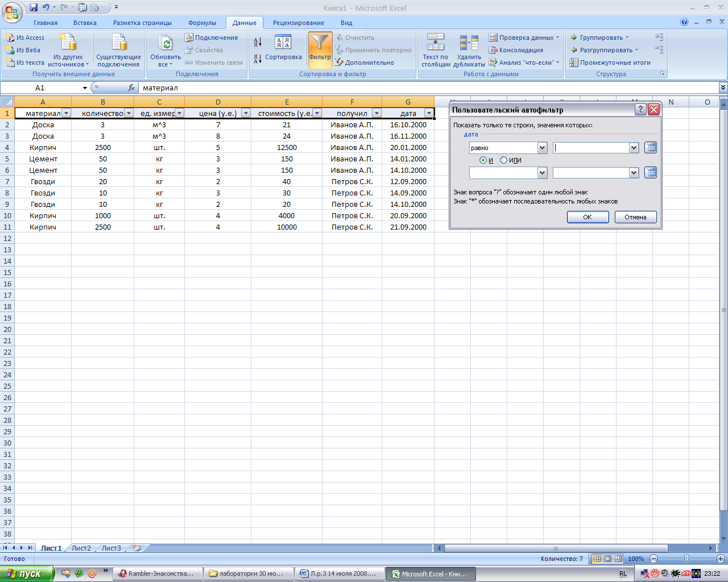Import data with Из Веба

[x=23, y=50]
